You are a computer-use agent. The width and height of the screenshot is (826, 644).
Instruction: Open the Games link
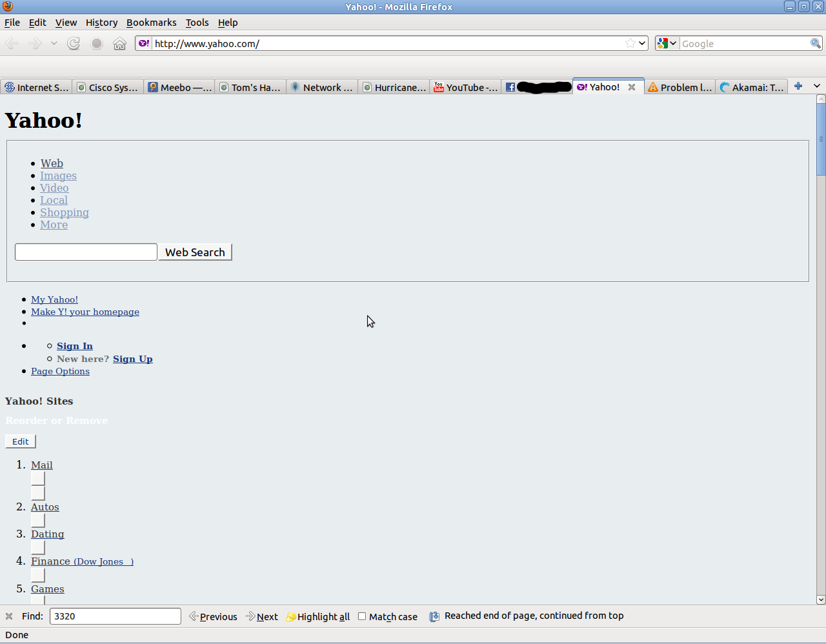click(x=48, y=589)
